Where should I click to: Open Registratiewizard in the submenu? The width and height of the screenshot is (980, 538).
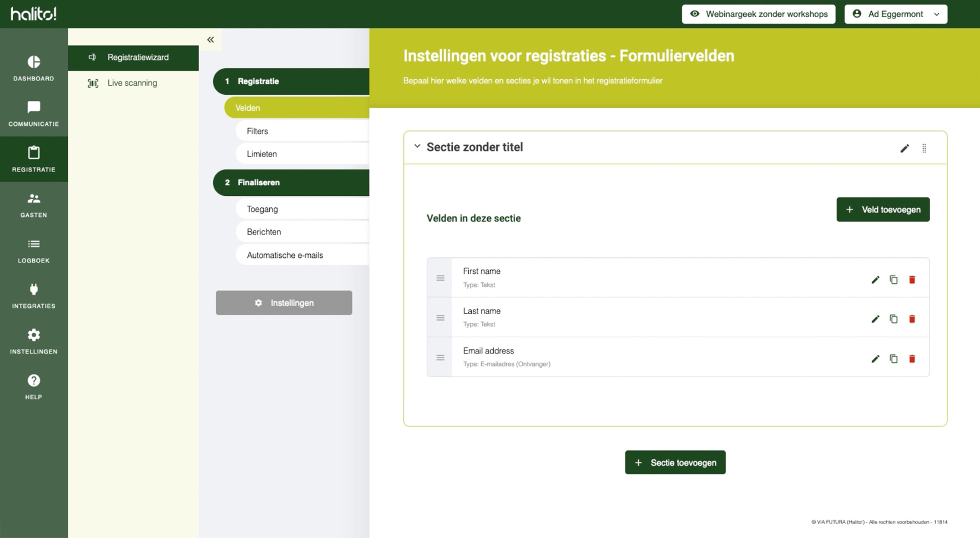point(133,58)
